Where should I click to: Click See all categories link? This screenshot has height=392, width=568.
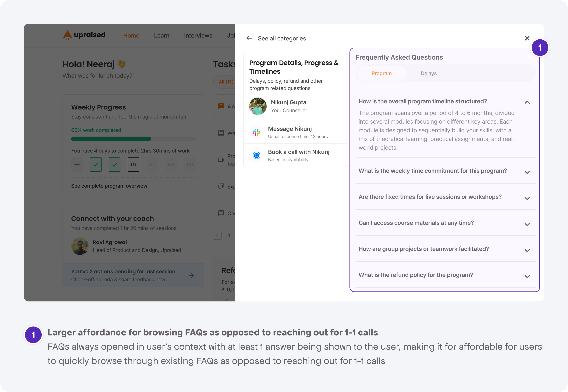click(x=282, y=39)
